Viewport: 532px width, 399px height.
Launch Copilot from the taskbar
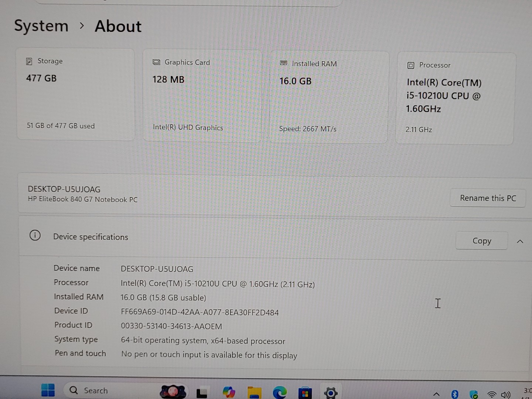click(229, 392)
